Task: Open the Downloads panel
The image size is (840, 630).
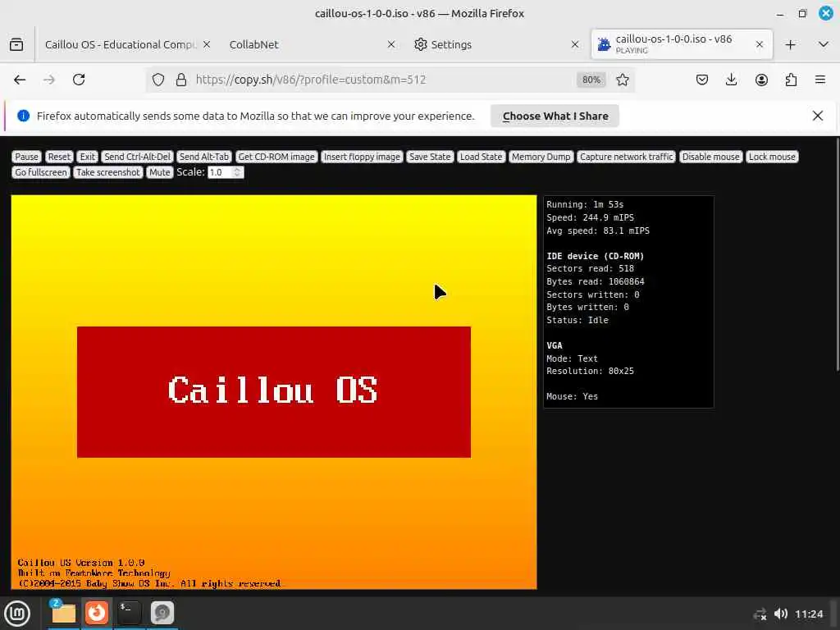Action: point(731,80)
